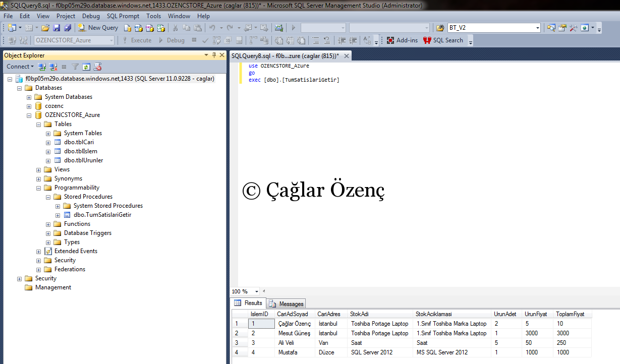Click the 'Mesut Güneş' result cell
Viewport: 620px width, 364px height.
[295, 333]
